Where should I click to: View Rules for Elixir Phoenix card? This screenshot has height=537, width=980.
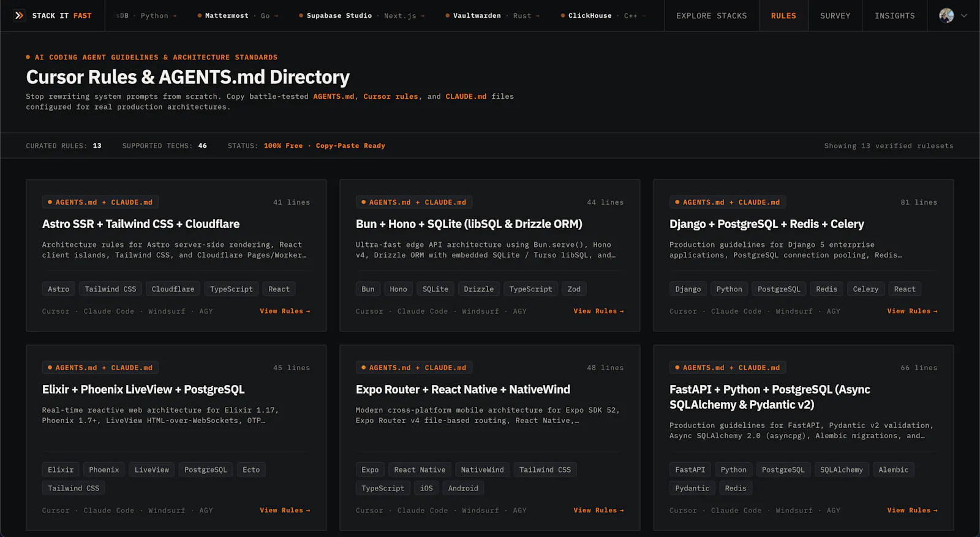click(x=285, y=511)
